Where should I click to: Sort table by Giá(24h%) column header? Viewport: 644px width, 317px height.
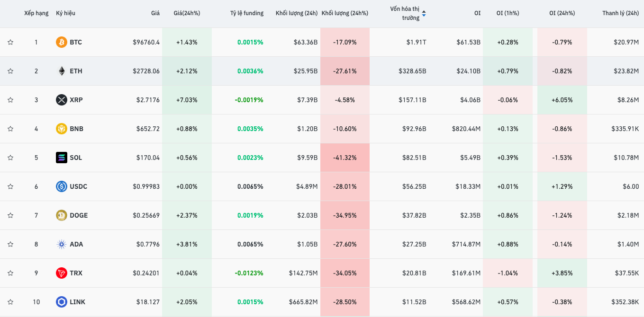point(187,13)
